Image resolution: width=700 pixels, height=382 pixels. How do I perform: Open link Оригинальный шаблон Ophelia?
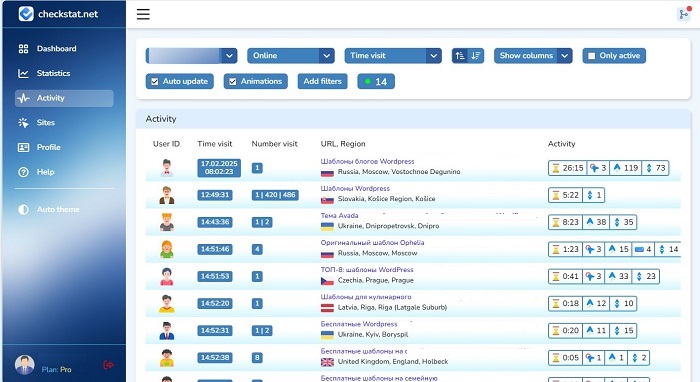point(372,243)
